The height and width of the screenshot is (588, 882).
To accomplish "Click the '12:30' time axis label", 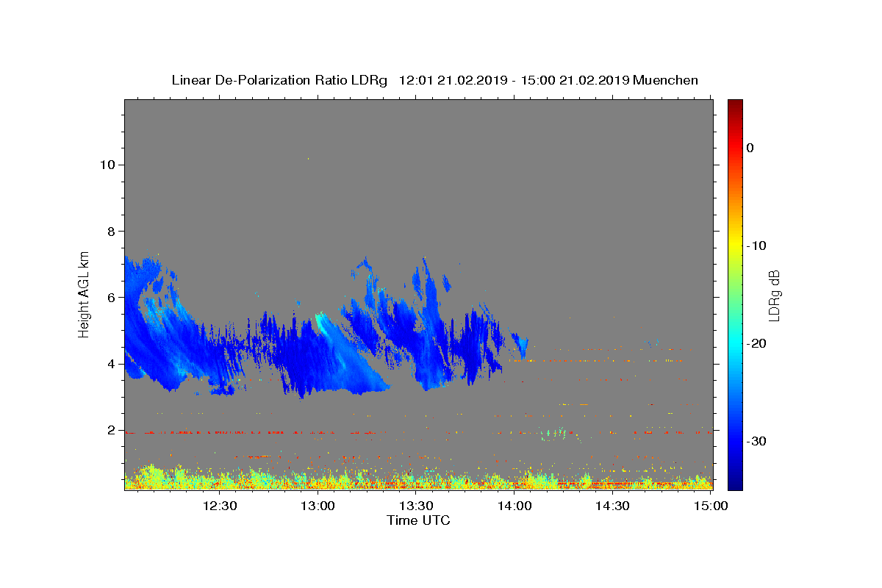I will point(219,506).
